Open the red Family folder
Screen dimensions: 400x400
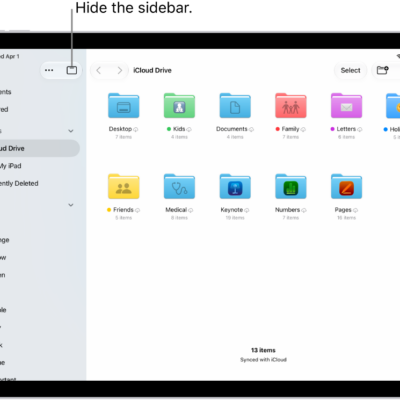291,106
